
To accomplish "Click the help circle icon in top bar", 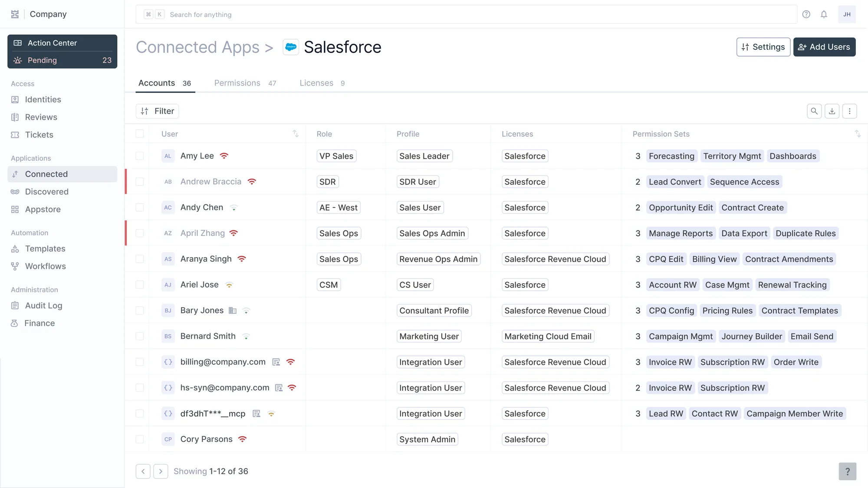I will tap(806, 14).
